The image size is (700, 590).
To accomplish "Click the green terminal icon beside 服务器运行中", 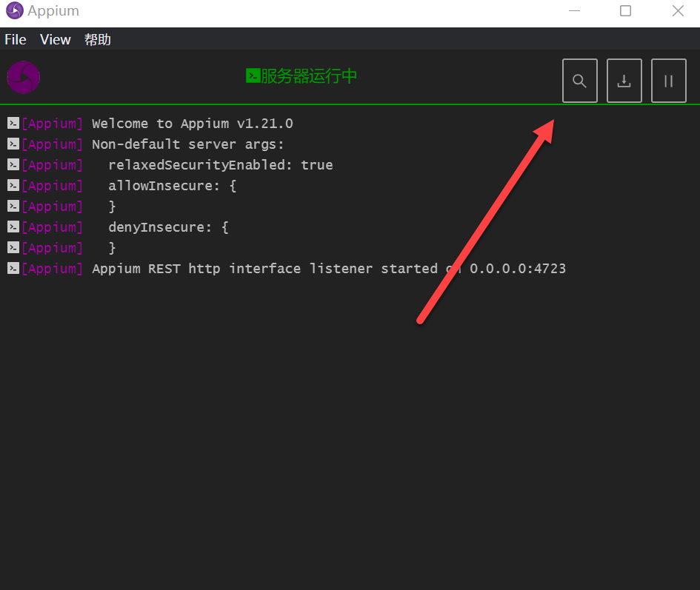I will (x=253, y=76).
